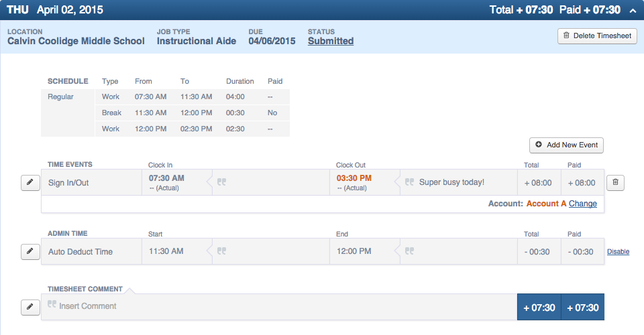Click the Insert Comment field
This screenshot has width=644, height=335.
87,306
